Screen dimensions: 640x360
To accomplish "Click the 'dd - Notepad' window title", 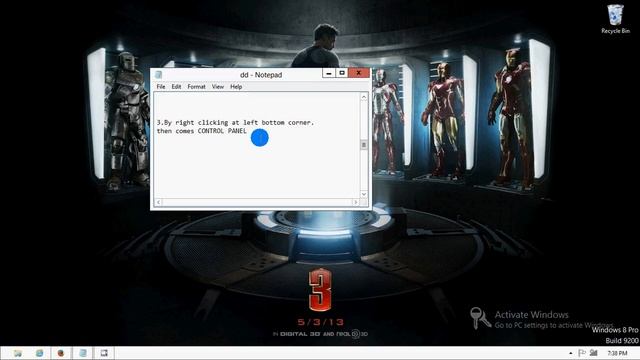I will click(x=261, y=75).
